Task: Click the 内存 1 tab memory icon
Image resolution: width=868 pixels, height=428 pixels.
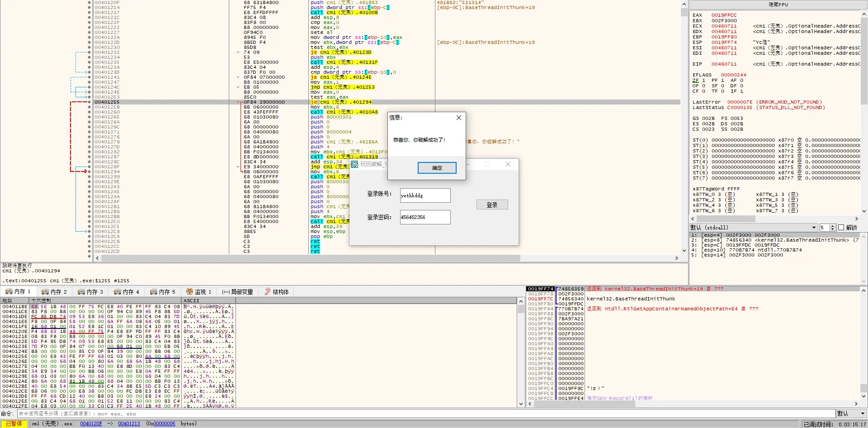Action: [x=9, y=292]
